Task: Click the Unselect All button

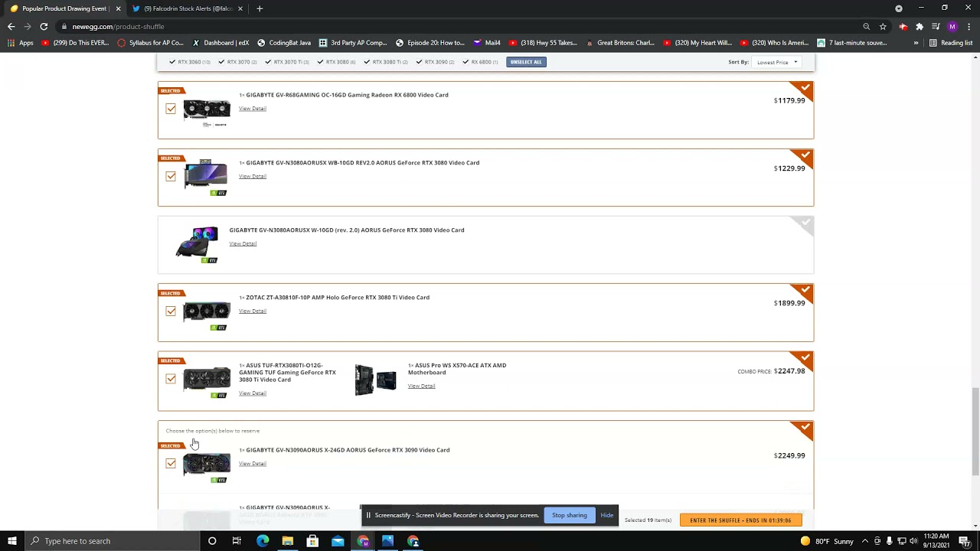Action: [x=526, y=62]
